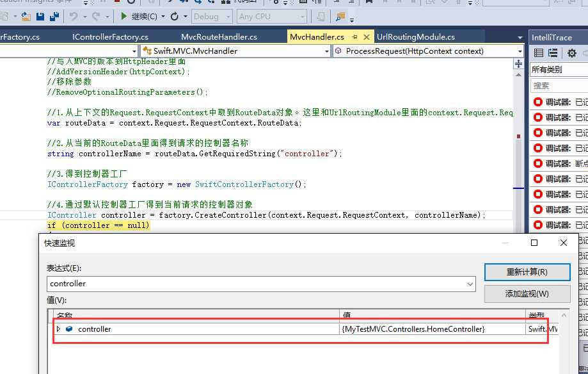This screenshot has height=374, width=588.
Task: Select the IntelliTrace panel title
Action: tap(552, 38)
